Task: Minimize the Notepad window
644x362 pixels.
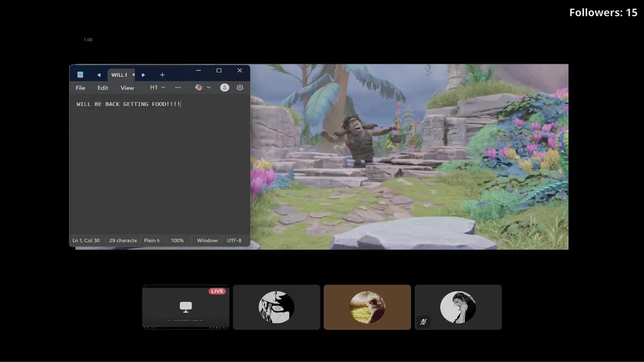Action: point(198,70)
